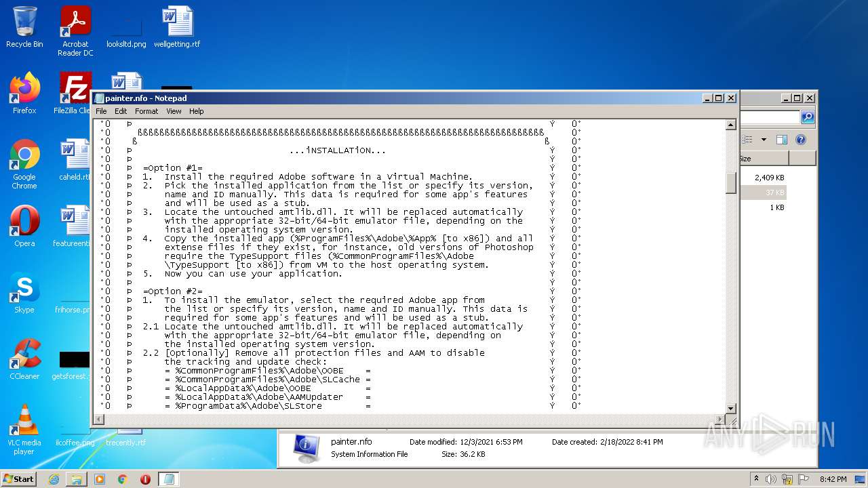Screen dimensions: 868x488
Task: Open the Format menu in Notepad
Action: [146, 111]
